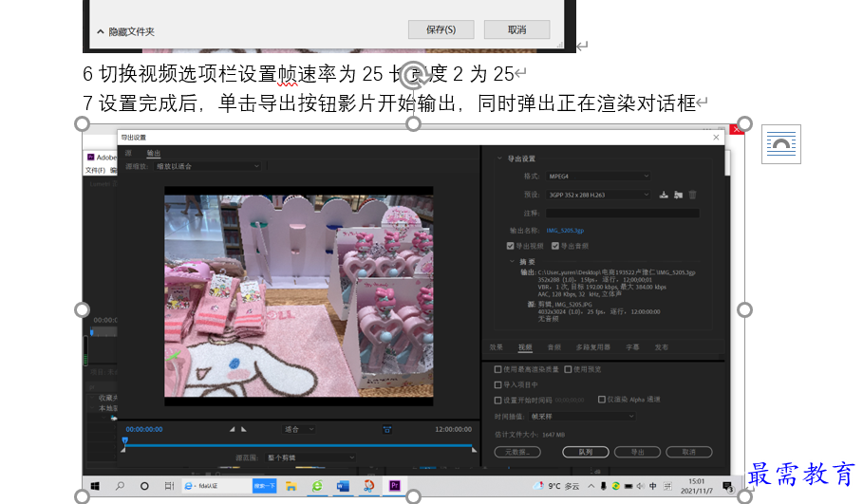
Task: Switch to the Audio (音频) tab
Action: (x=554, y=347)
